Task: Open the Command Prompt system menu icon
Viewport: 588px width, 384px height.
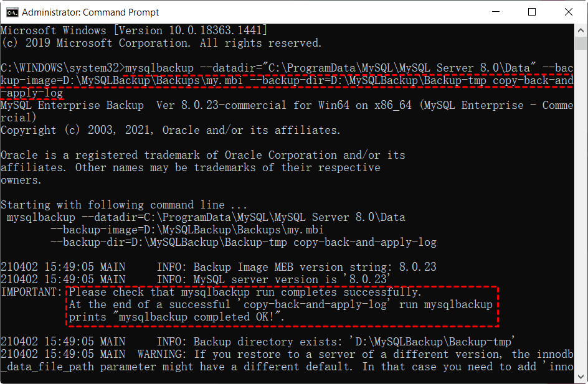Action: tap(11, 12)
